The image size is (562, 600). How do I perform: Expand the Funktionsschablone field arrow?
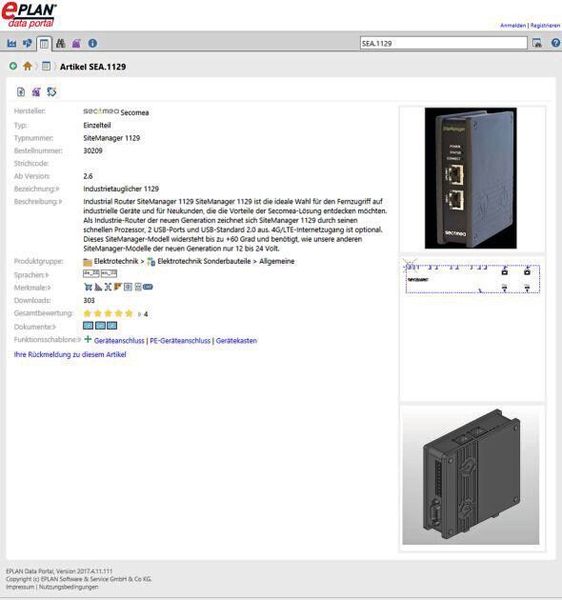tap(79, 340)
